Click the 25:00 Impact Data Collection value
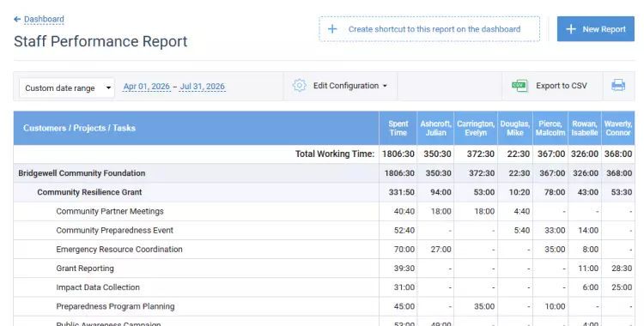Screen dimensions: 644x326 [x=622, y=287]
